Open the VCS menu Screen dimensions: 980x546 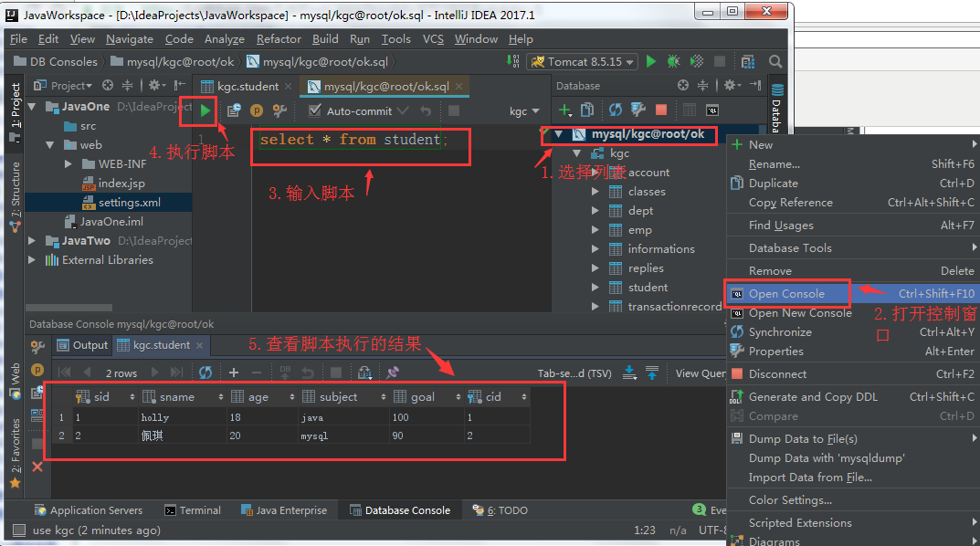pos(433,38)
